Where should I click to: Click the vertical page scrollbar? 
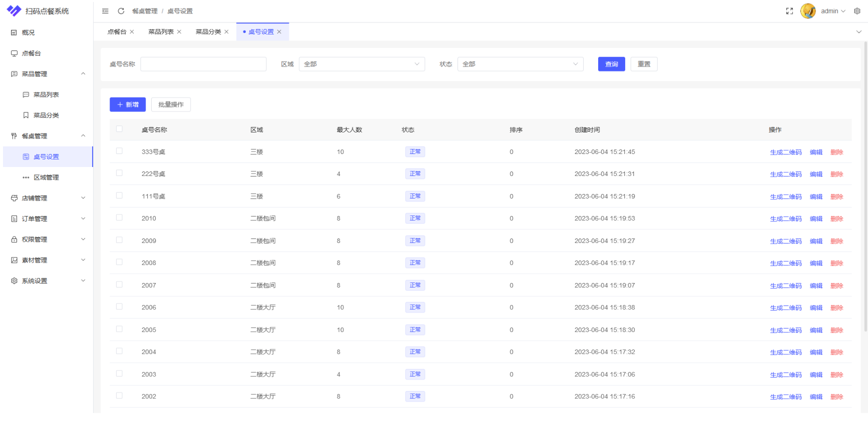(x=865, y=186)
